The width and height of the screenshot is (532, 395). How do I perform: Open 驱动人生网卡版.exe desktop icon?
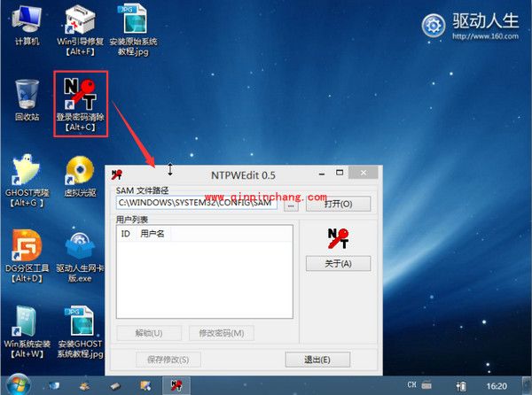tap(80, 257)
